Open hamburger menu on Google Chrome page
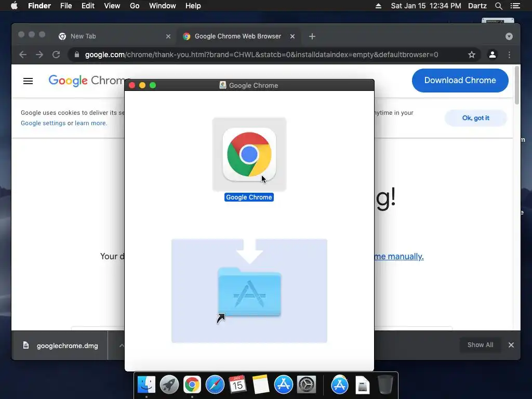 pyautogui.click(x=28, y=81)
